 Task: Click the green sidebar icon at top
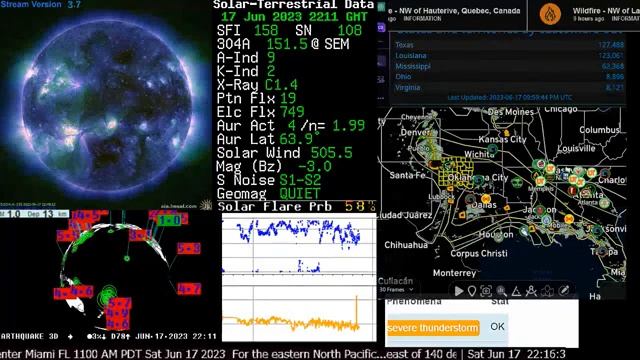381,7
